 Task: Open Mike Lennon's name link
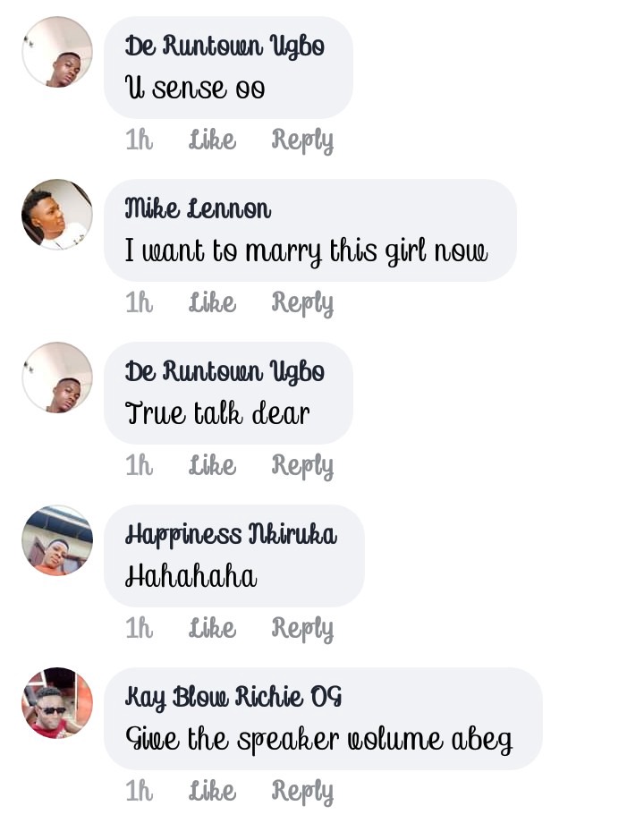[198, 208]
